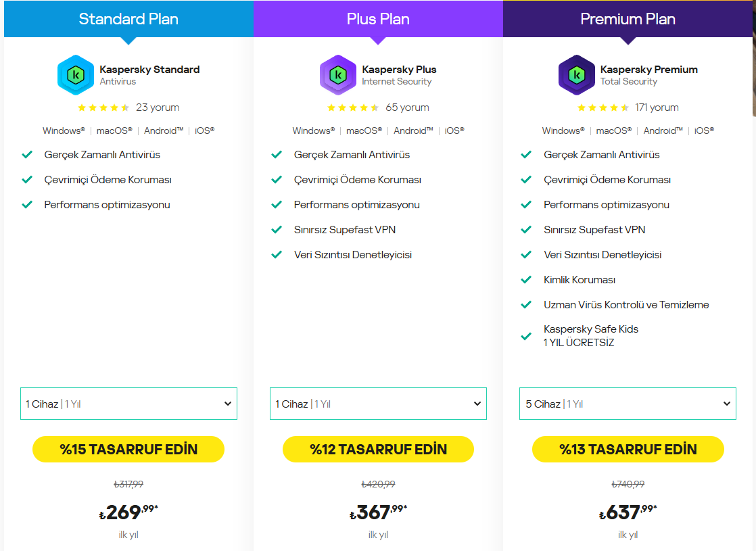Open the Plus plan device dropdown
This screenshot has width=756, height=551.
(x=378, y=404)
